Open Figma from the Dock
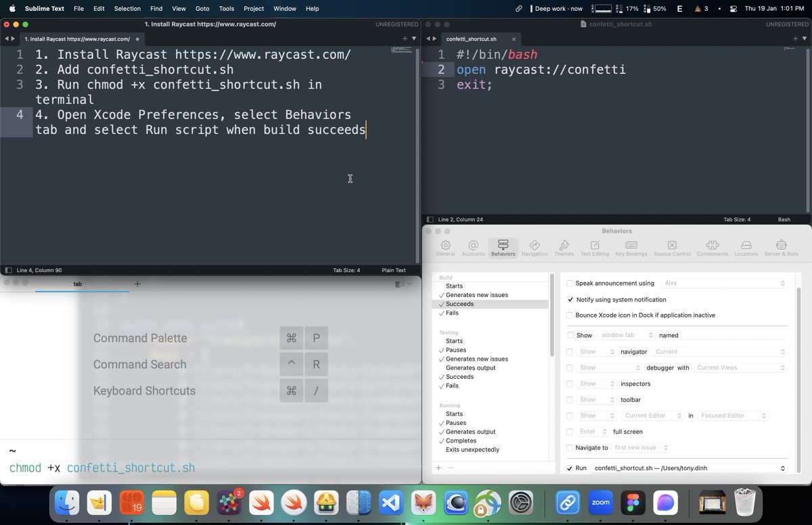 pyautogui.click(x=633, y=504)
